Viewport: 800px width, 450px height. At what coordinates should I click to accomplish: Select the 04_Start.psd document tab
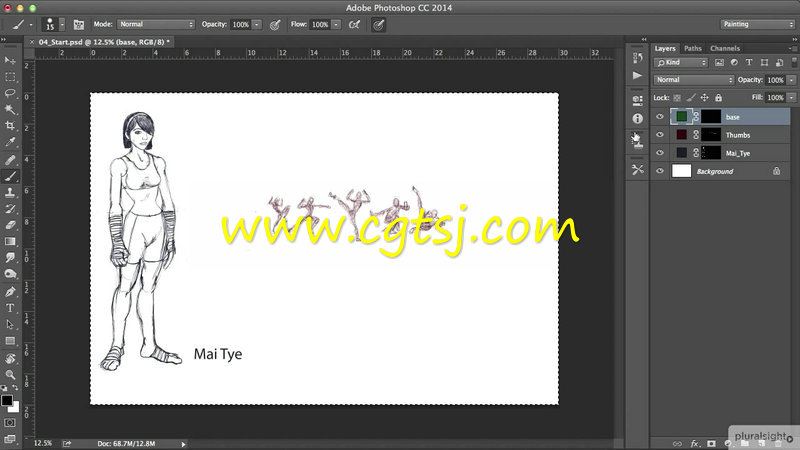coord(104,42)
